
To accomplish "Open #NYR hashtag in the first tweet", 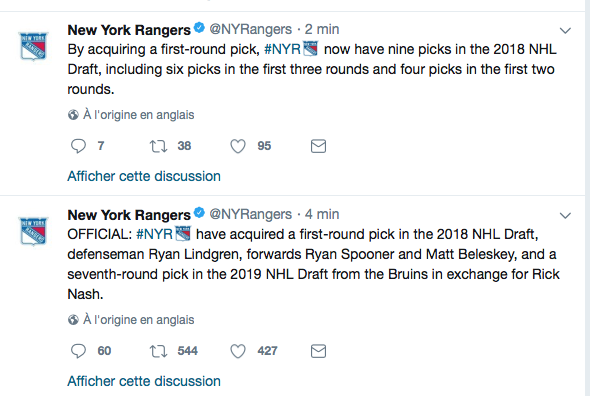I will [282, 49].
